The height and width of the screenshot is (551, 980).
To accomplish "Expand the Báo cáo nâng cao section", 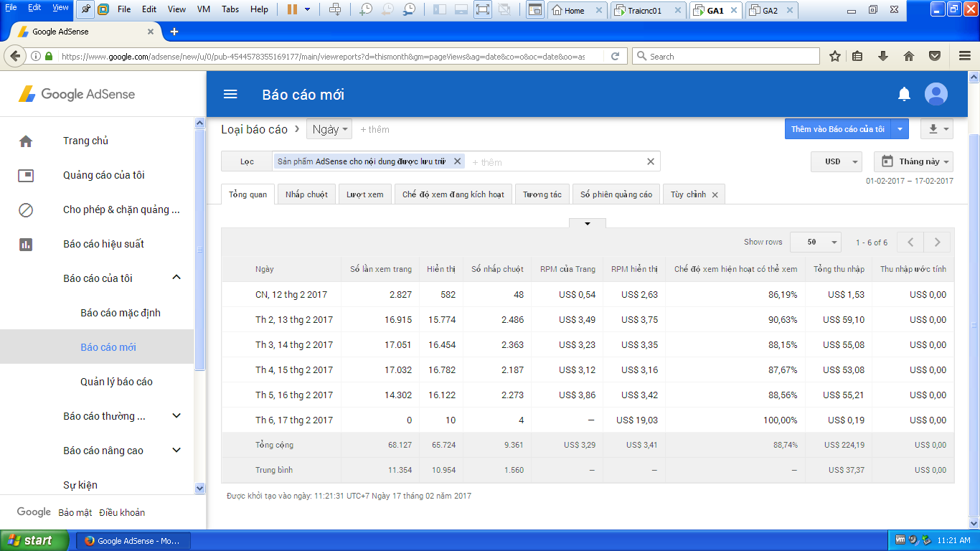I will tap(176, 450).
